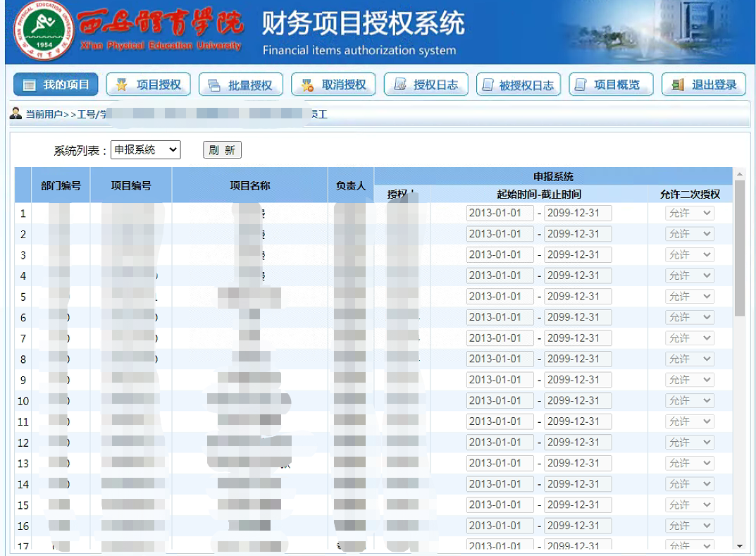Screen dimensions: 756x556
Task: Click the 退出登录 door icon
Action: point(678,85)
